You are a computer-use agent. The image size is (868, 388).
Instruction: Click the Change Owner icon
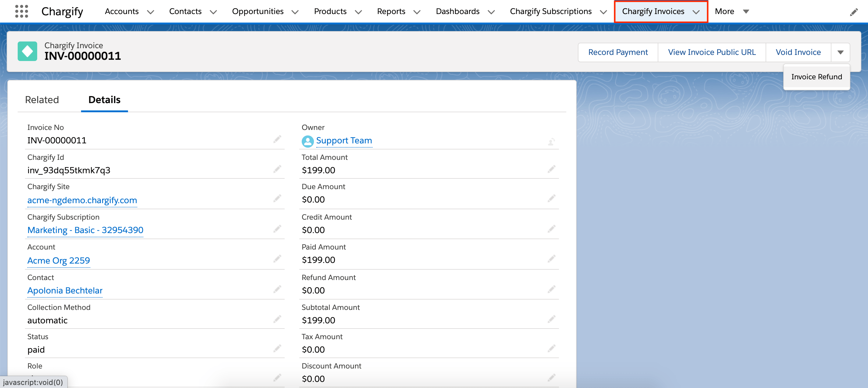[x=551, y=142]
